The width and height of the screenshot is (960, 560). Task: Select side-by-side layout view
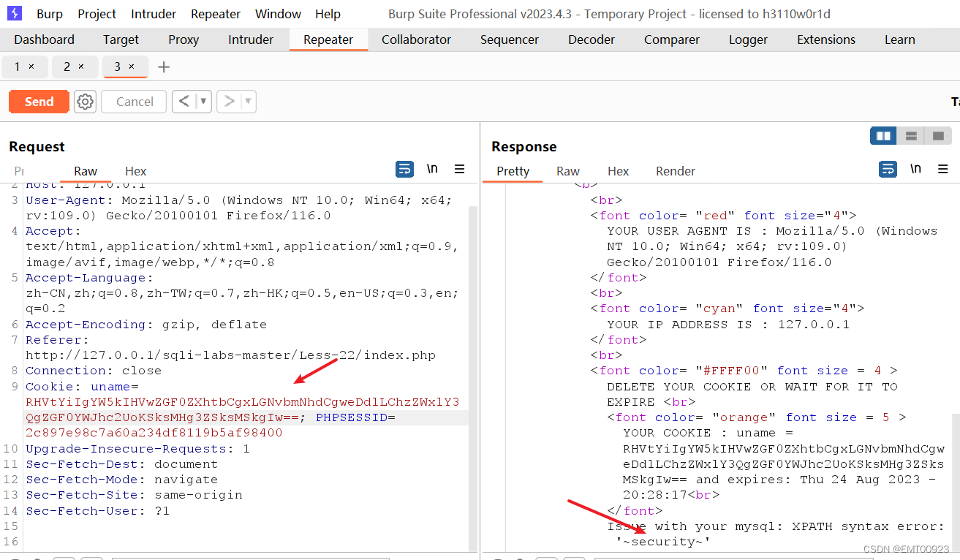[883, 136]
